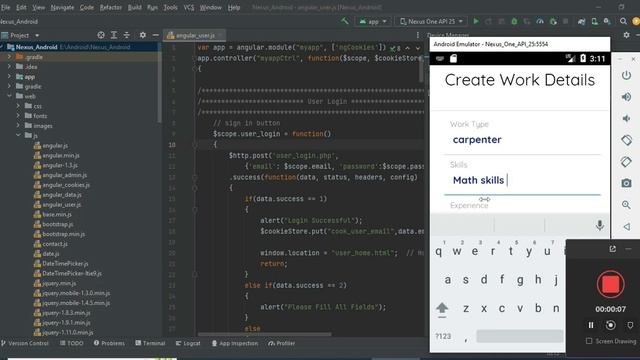Open the Profiler tool window
Viewport: 640px width, 360px height.
(281, 343)
